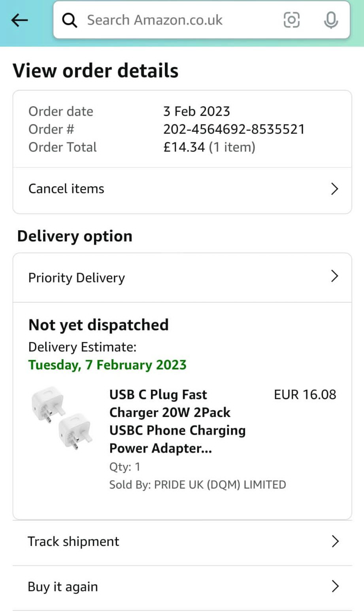Open the Priority Delivery option
This screenshot has height=614, width=364.
(x=77, y=278)
